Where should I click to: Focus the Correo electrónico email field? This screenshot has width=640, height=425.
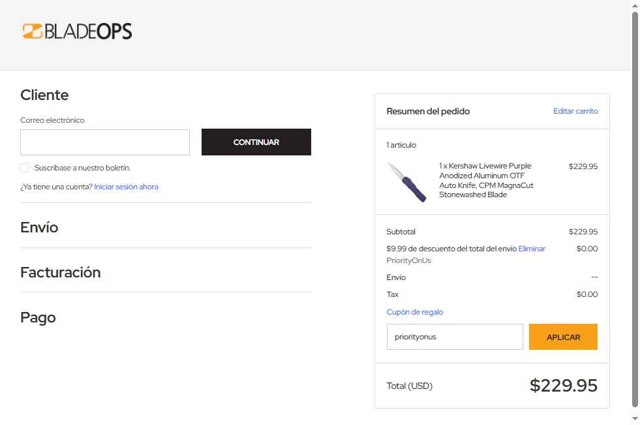pos(105,142)
